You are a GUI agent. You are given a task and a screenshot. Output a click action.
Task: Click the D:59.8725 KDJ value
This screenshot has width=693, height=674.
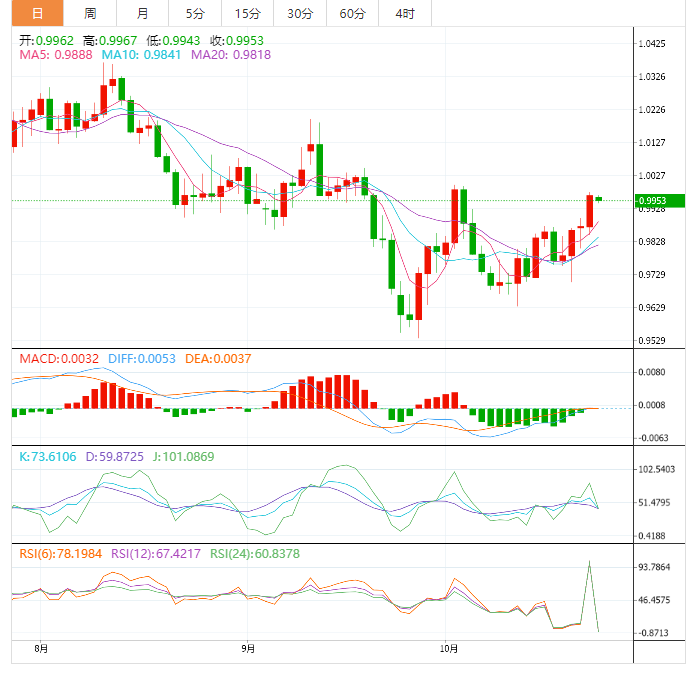(x=114, y=457)
